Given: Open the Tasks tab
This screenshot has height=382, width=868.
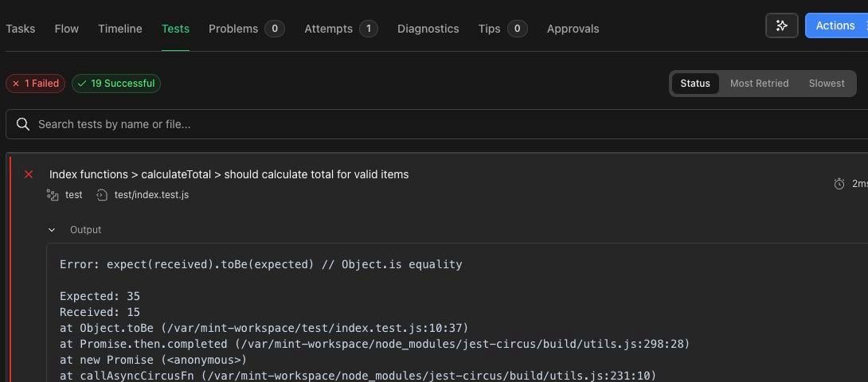Looking at the screenshot, I should 21,28.
